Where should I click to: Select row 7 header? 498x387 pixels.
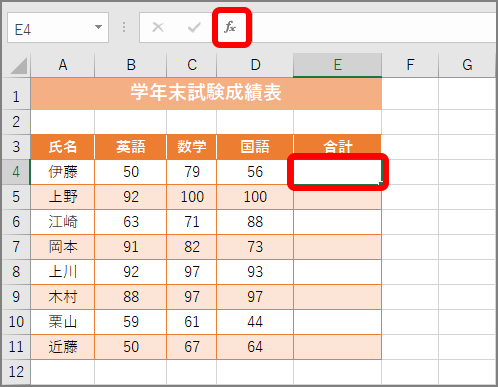point(16,247)
